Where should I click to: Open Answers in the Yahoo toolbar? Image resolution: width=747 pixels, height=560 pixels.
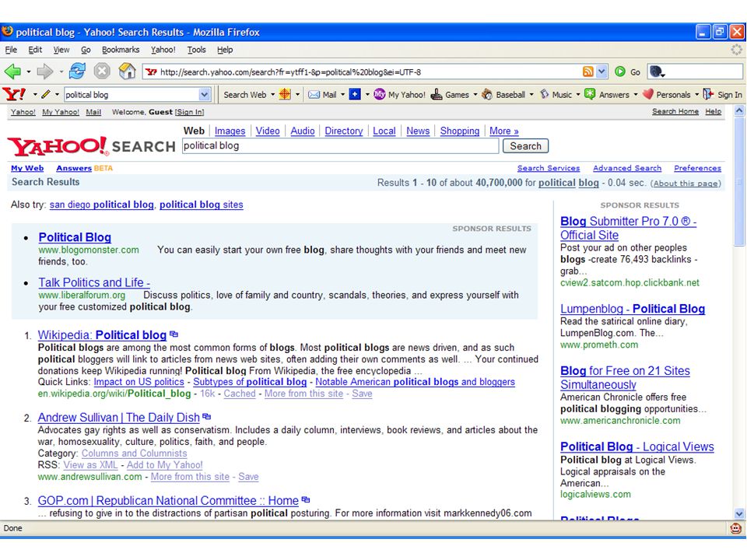pyautogui.click(x=607, y=95)
